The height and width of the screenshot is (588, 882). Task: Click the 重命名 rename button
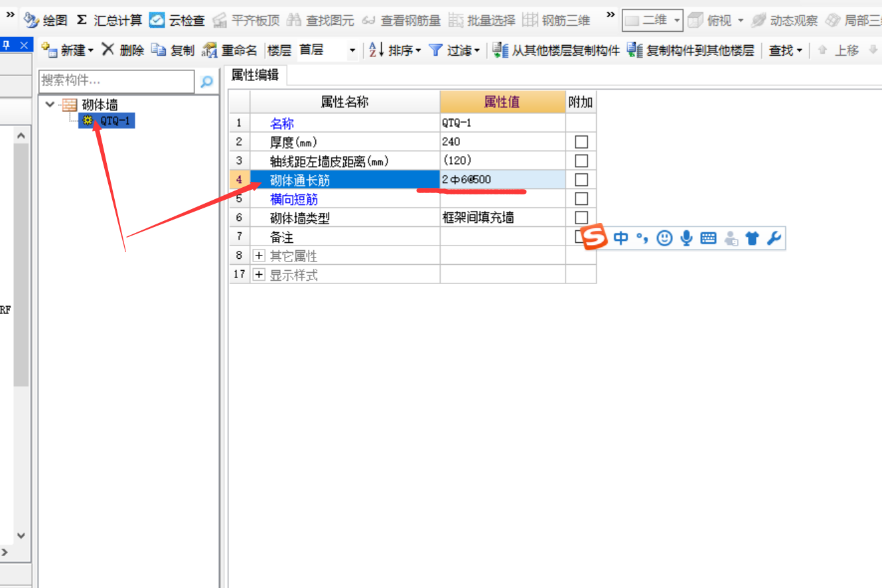click(229, 50)
